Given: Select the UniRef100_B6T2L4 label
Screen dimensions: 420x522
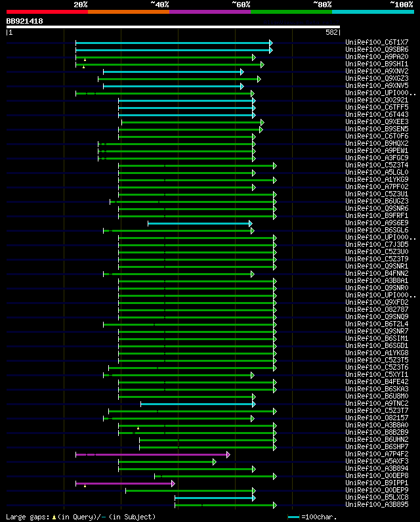Looking at the screenshot, I should pos(377,324).
